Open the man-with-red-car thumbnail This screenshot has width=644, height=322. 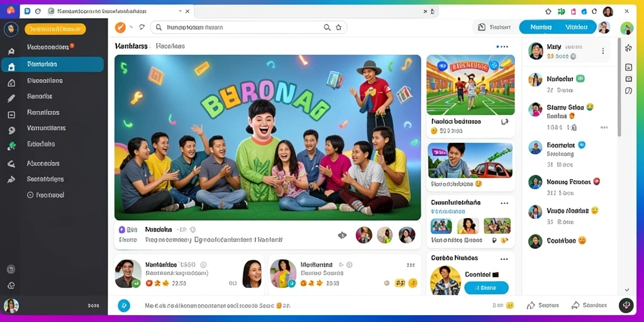(470, 160)
